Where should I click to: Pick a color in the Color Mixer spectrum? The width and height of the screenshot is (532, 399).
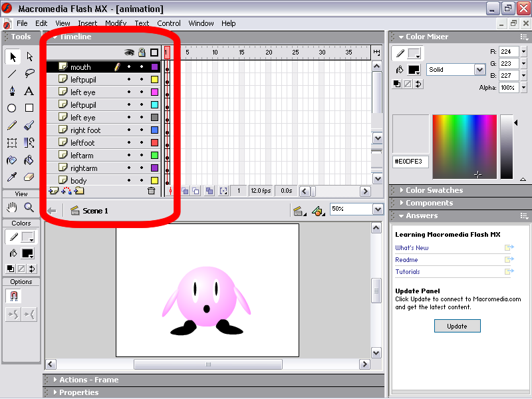(464, 146)
